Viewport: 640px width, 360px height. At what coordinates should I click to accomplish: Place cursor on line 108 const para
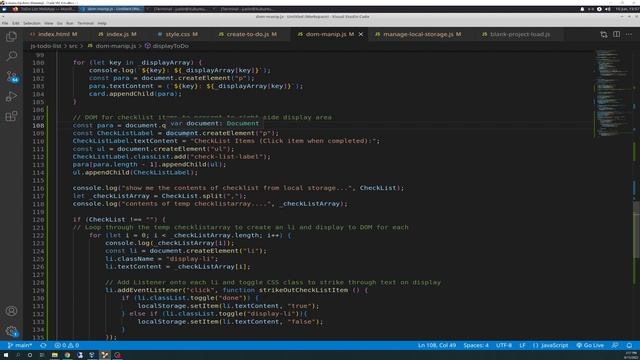tap(93, 125)
